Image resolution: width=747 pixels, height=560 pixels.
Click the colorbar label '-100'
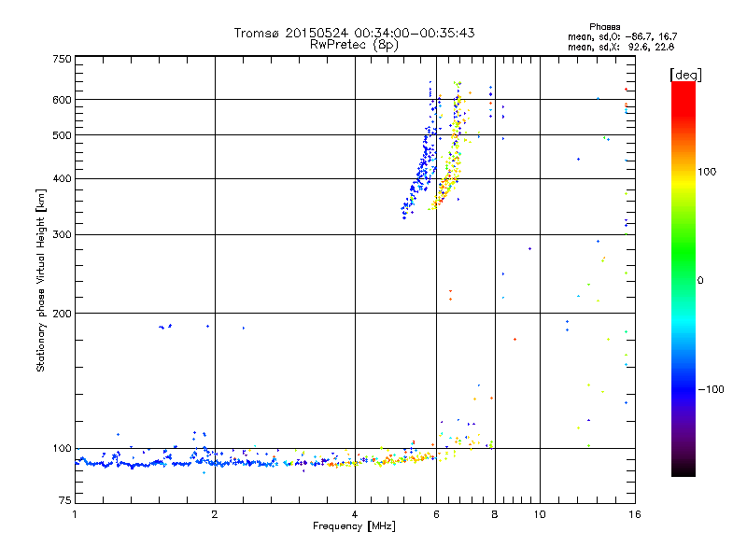click(x=711, y=389)
